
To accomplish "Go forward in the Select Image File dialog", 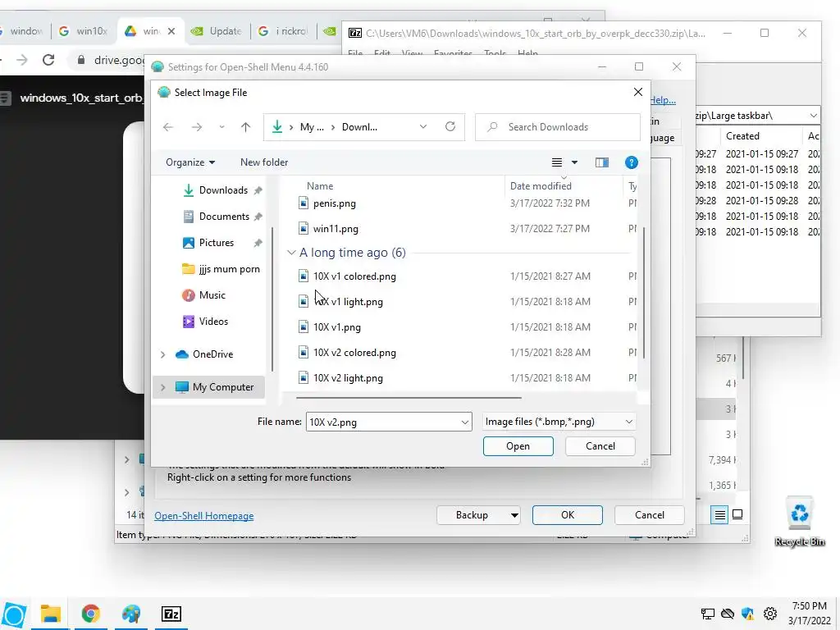I will [x=197, y=127].
